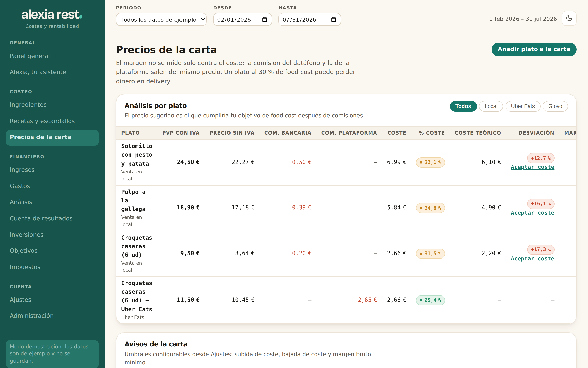Click the +12,7 % deviation badge

541,158
